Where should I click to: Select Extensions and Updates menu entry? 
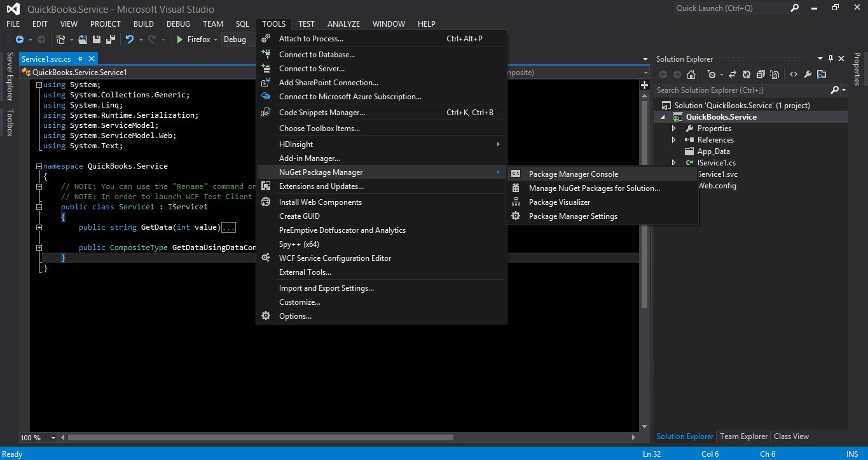[x=382, y=186]
